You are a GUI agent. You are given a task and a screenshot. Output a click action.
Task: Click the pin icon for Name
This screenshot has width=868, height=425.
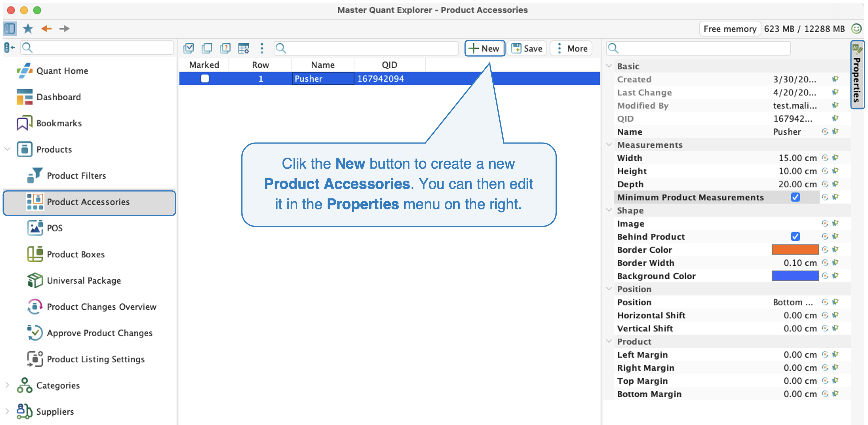835,131
